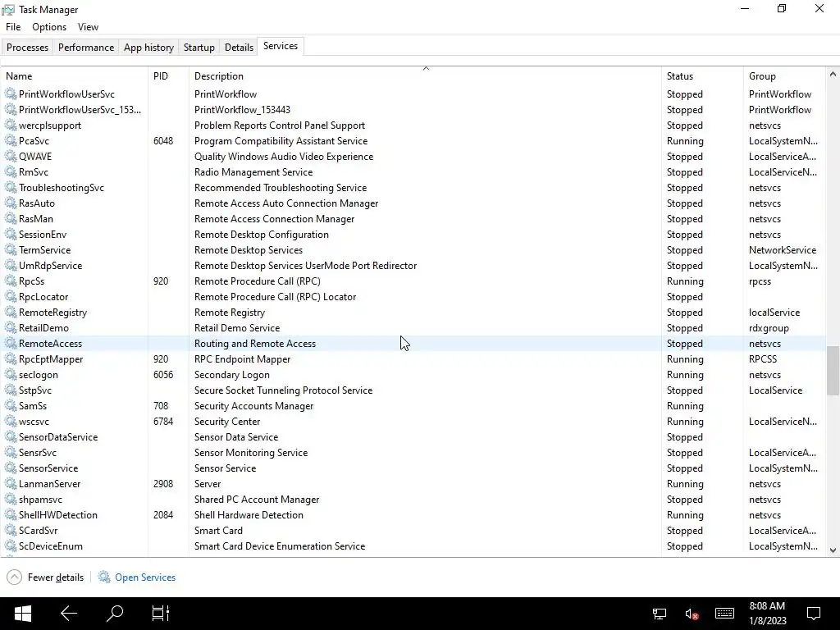Open the View menu
The width and height of the screenshot is (840, 630).
(88, 27)
